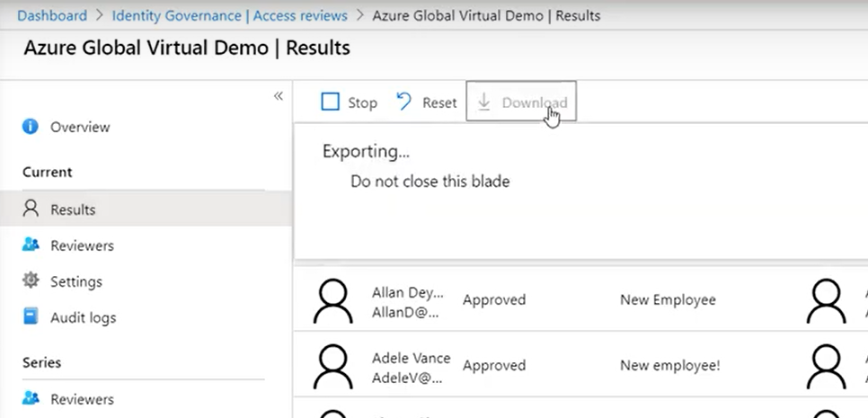Click the Reset undo arrow icon
Viewport: 868px width, 418px height.
click(x=404, y=102)
